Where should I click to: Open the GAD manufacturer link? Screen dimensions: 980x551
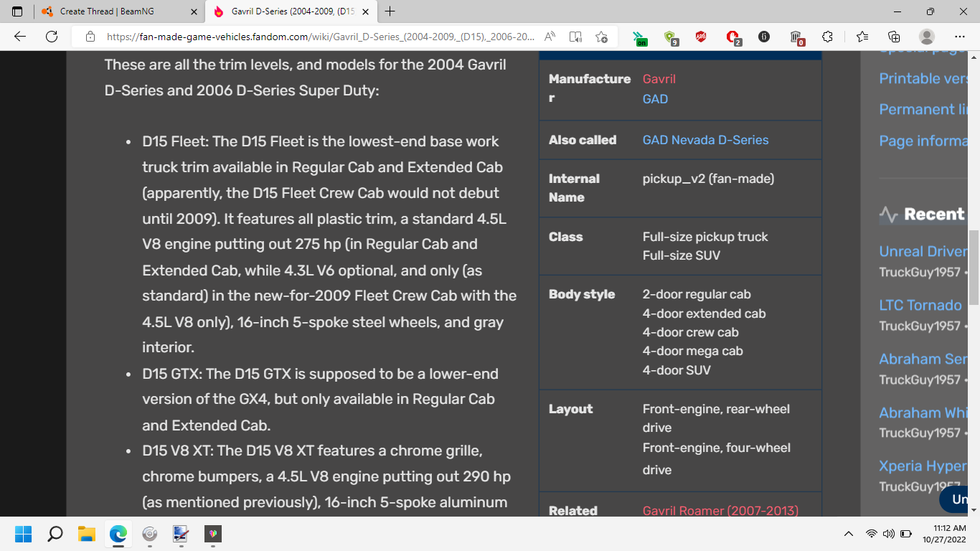655,99
